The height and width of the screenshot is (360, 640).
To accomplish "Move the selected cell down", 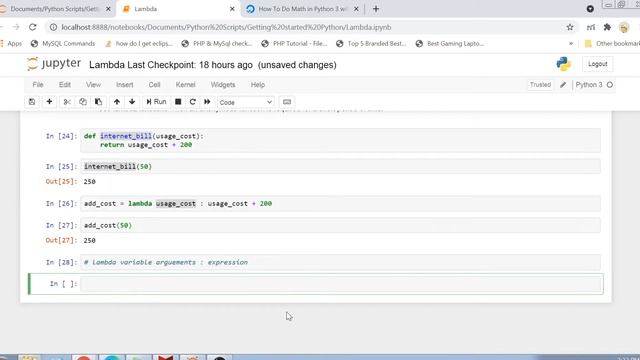I will click(x=132, y=102).
